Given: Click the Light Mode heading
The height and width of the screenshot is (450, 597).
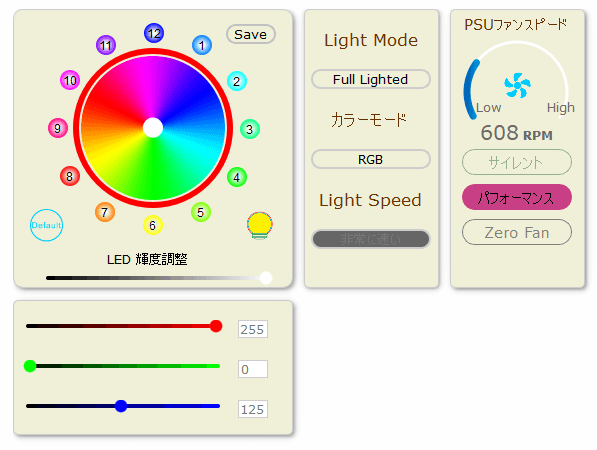Looking at the screenshot, I should pyautogui.click(x=371, y=40).
